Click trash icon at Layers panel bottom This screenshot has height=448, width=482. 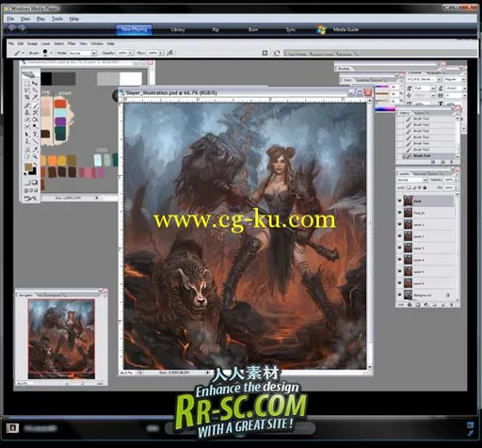pos(452,305)
